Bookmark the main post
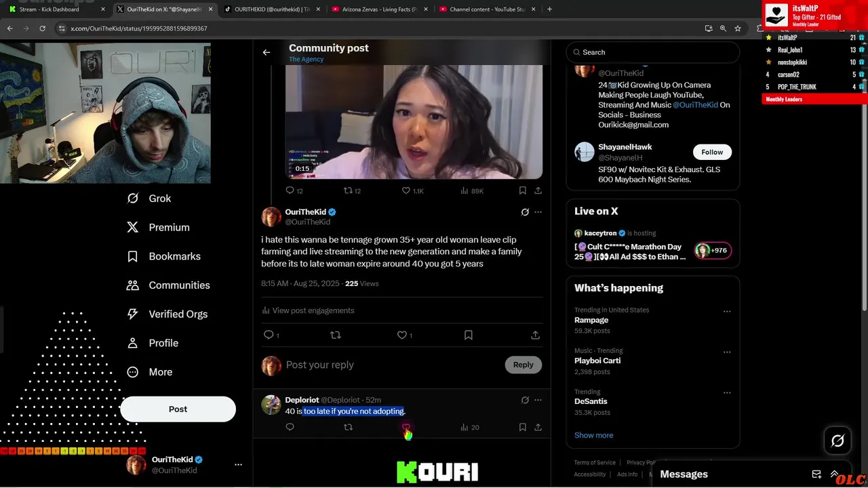 (469, 335)
